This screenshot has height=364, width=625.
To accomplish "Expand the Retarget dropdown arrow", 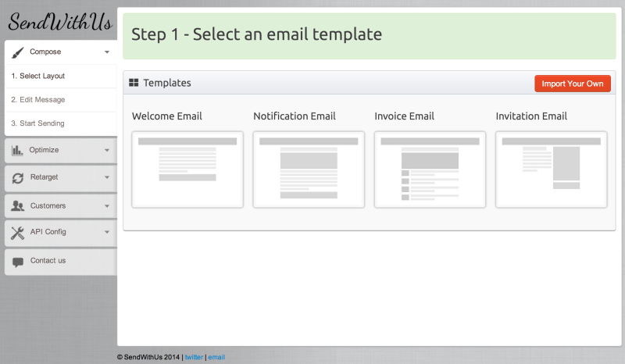I will (107, 177).
